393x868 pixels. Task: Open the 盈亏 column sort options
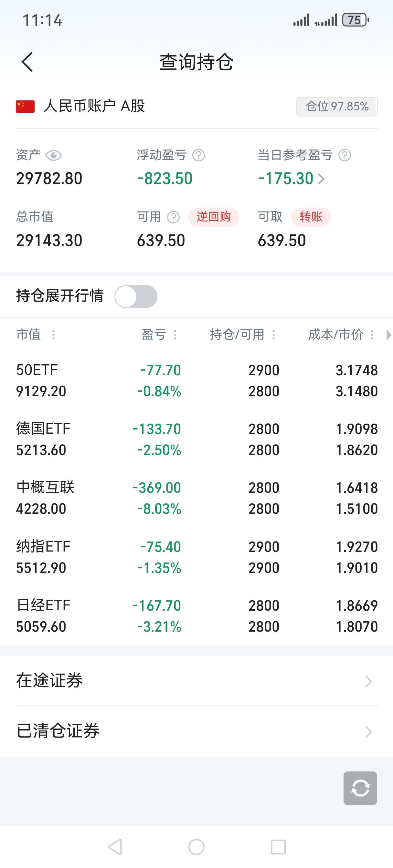click(x=175, y=335)
